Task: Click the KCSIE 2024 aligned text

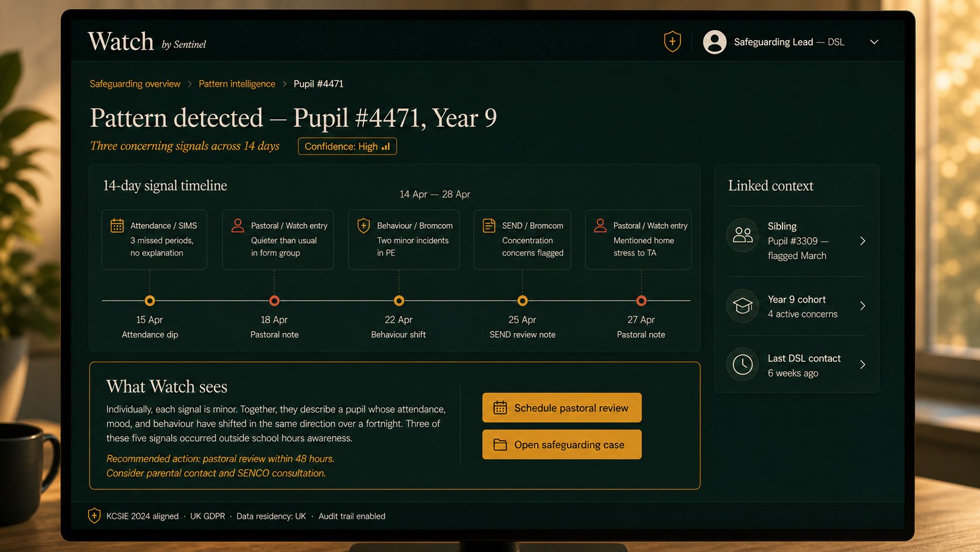Action: pyautogui.click(x=142, y=516)
